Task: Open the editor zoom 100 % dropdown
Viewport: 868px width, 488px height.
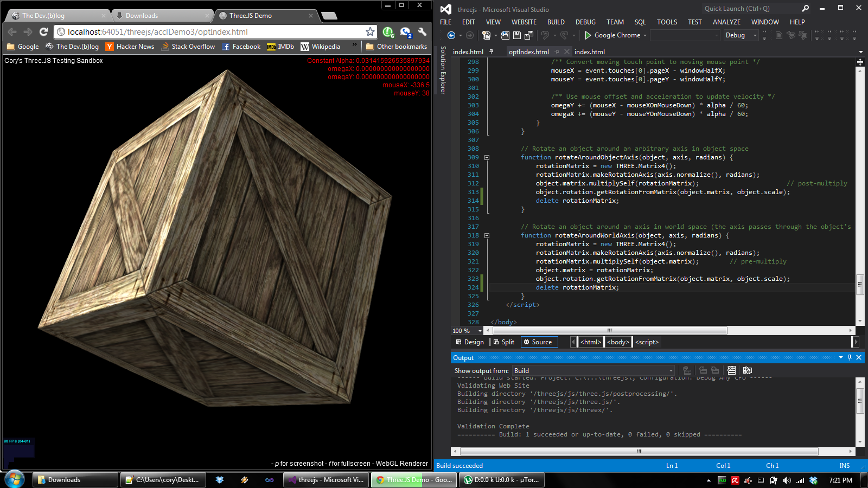Action: [x=480, y=331]
